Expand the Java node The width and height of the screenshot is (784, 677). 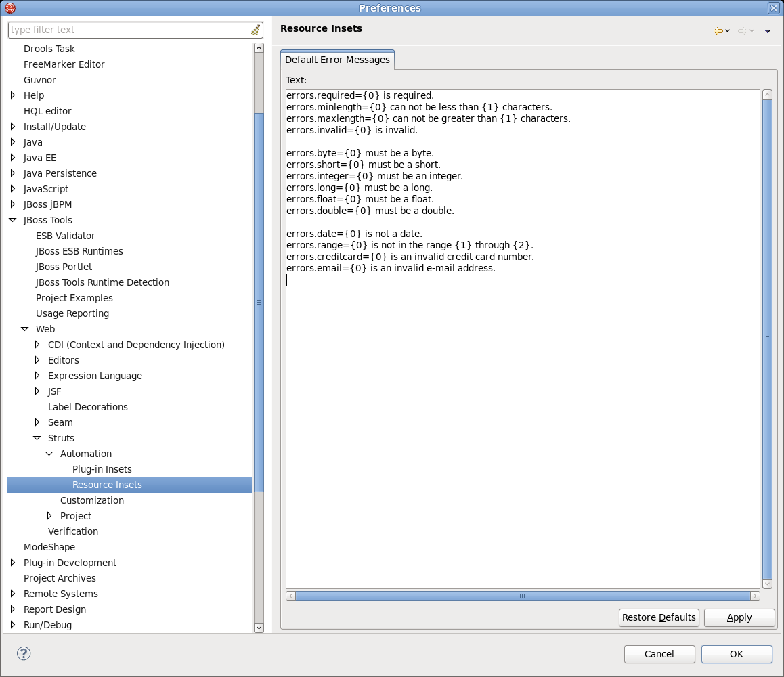pos(13,142)
